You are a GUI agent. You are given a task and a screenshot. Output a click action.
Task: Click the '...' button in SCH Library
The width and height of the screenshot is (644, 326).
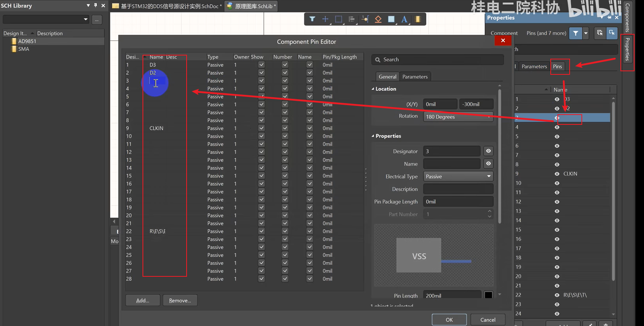click(x=97, y=20)
